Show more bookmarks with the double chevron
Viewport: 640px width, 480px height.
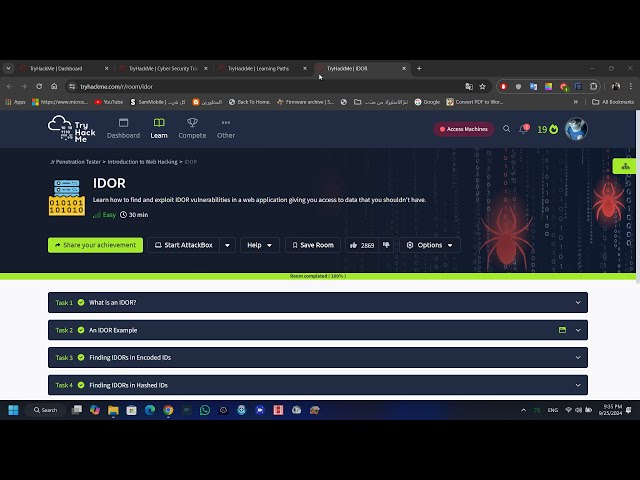click(x=576, y=102)
